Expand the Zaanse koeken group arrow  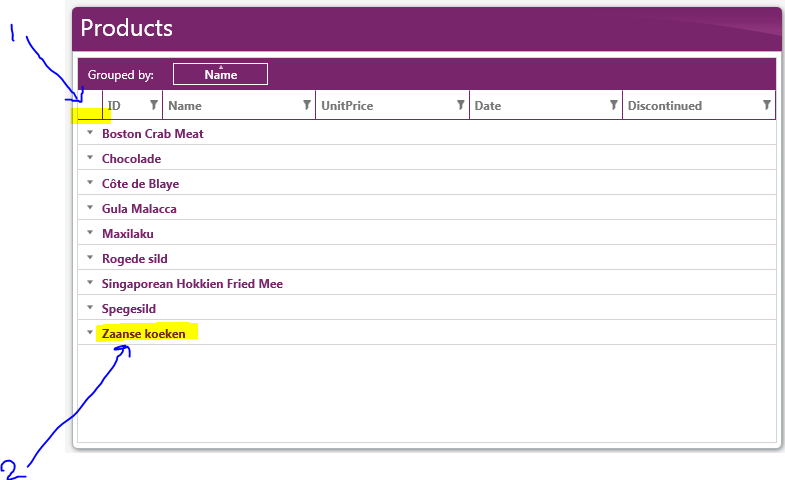(89, 333)
